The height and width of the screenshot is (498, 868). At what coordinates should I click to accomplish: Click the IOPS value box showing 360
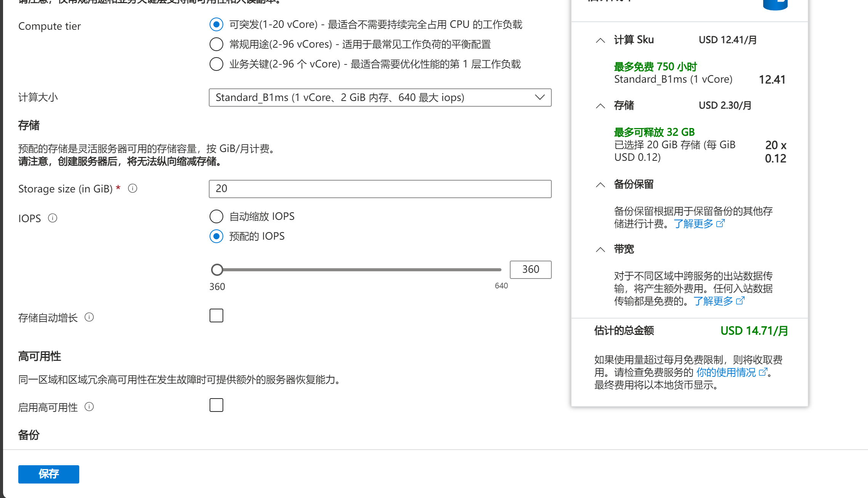pos(530,269)
